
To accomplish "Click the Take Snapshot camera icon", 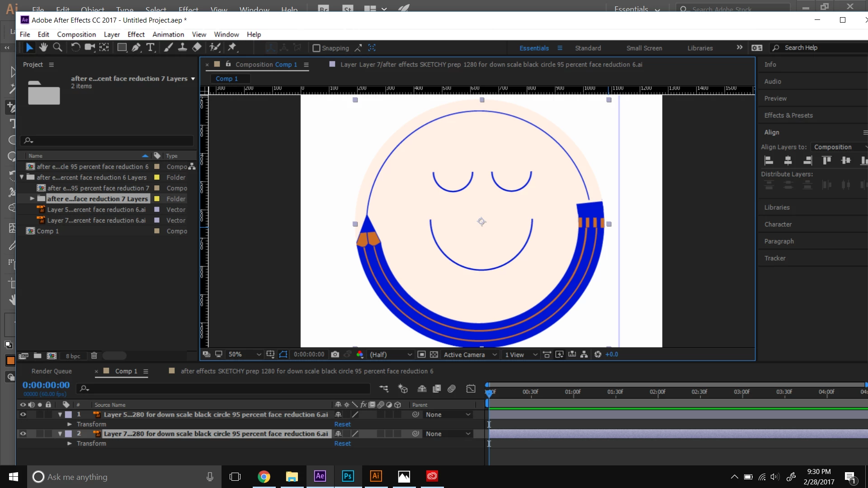I will [335, 355].
